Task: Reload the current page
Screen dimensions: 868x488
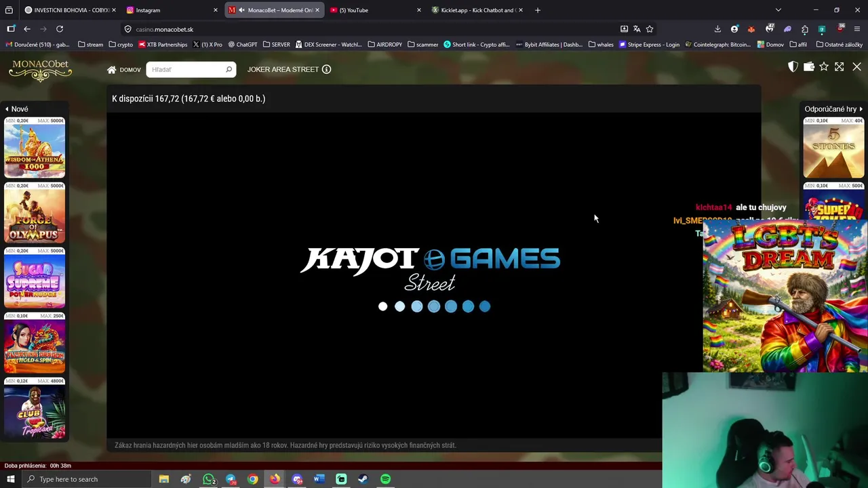Action: pyautogui.click(x=60, y=29)
